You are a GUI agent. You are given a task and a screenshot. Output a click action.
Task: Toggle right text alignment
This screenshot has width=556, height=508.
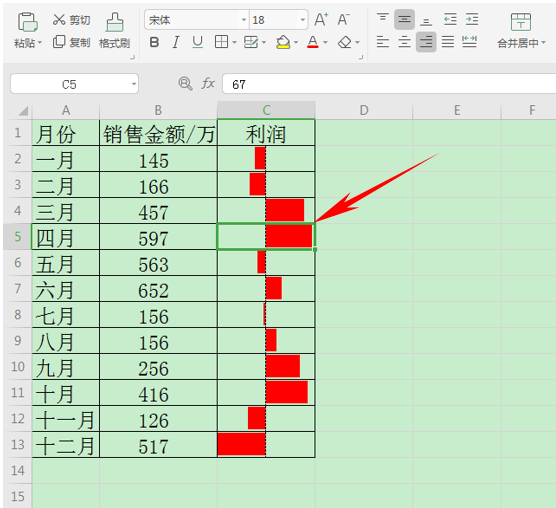(x=426, y=42)
